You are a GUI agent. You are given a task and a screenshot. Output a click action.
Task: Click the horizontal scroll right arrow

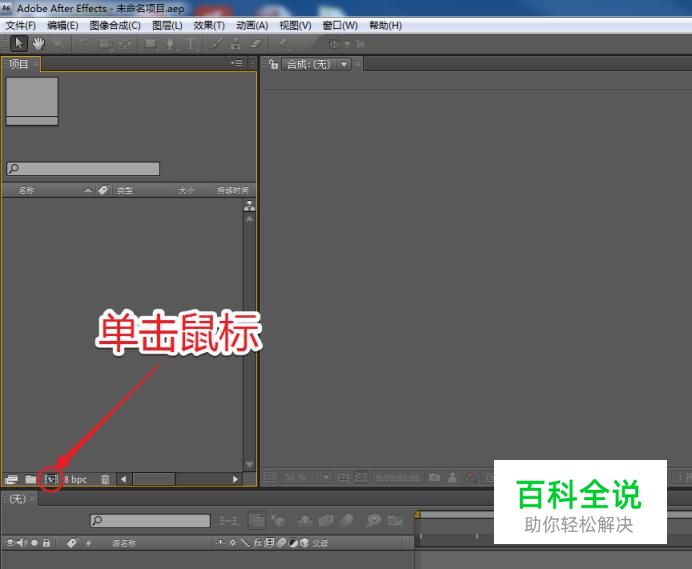tap(235, 479)
